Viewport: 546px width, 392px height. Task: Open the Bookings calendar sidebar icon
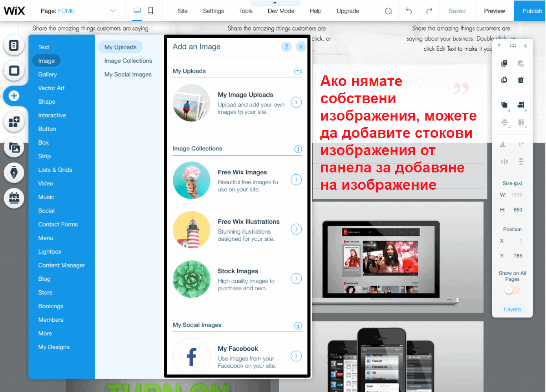point(14,198)
